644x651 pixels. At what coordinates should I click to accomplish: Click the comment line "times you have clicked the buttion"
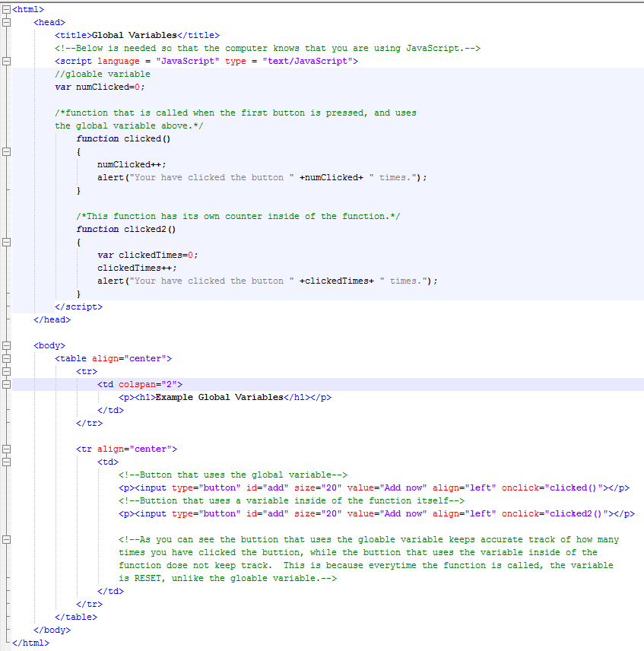point(357,553)
